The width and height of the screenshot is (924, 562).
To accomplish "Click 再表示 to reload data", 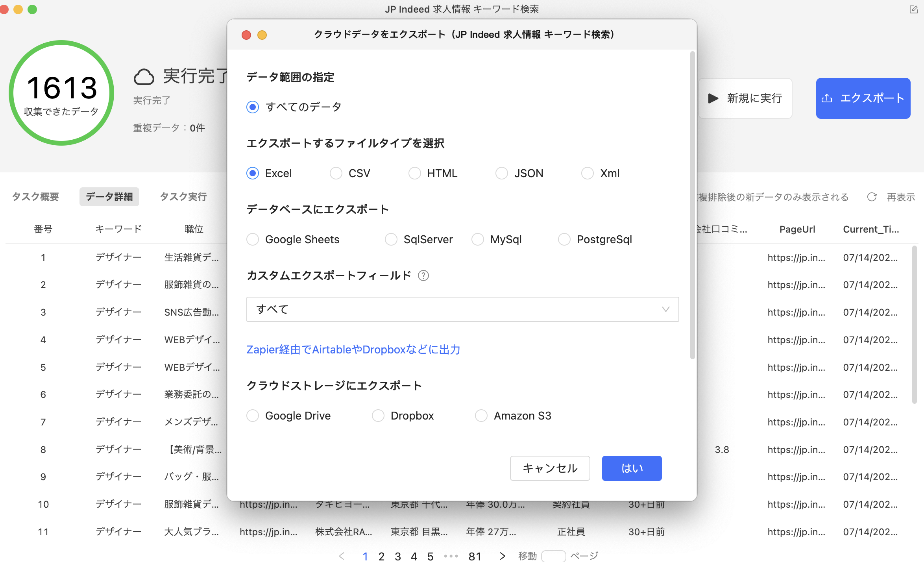I will (x=901, y=197).
